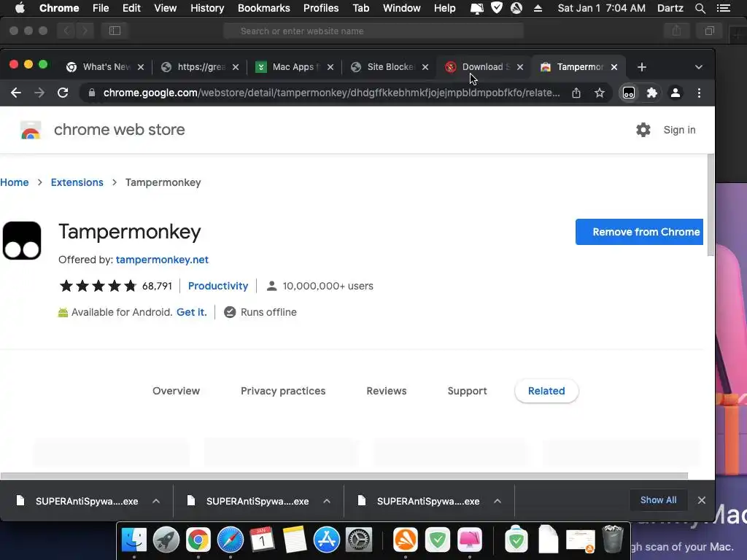The image size is (747, 560).
Task: Click the chrome web store logo
Action: point(31,130)
